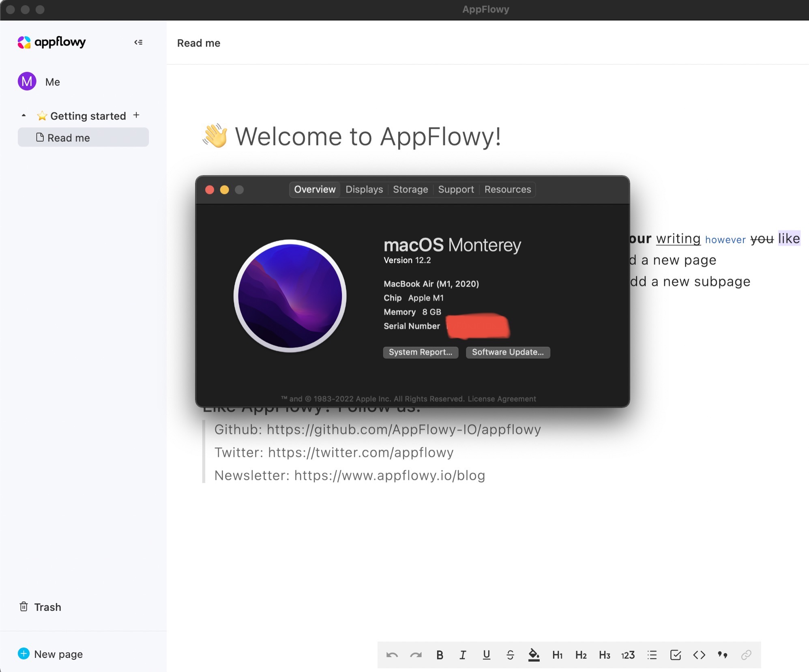The image size is (809, 672).
Task: Click the System Report button
Action: pyautogui.click(x=421, y=352)
